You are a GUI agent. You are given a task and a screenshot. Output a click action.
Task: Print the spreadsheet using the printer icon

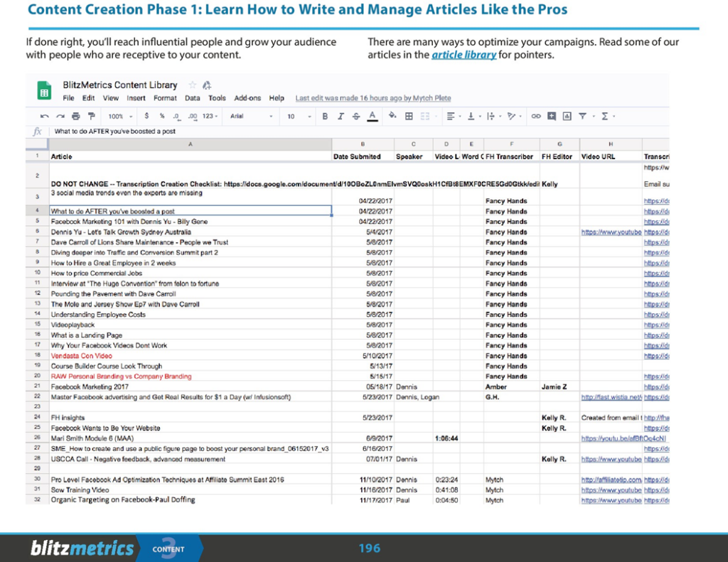point(76,116)
